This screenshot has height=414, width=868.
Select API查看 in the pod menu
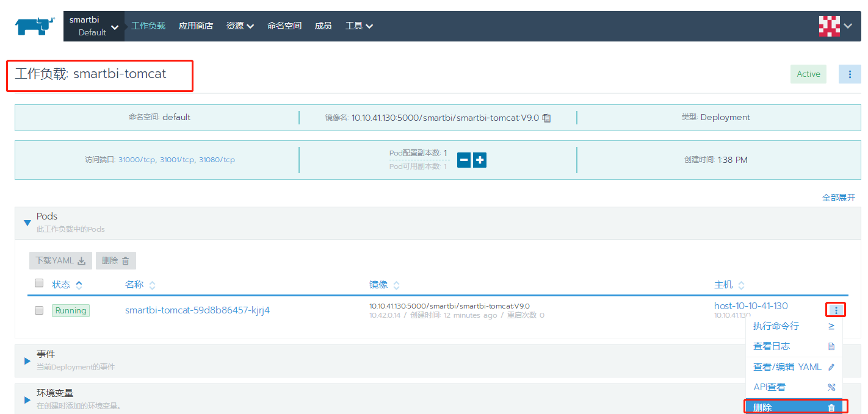pyautogui.click(x=794, y=387)
